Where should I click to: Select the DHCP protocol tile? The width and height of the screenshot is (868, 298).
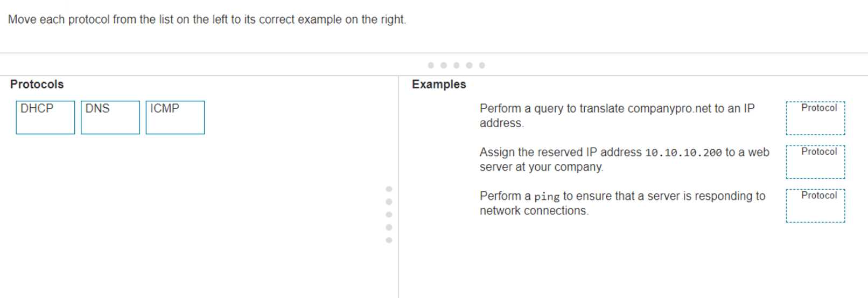tap(45, 117)
